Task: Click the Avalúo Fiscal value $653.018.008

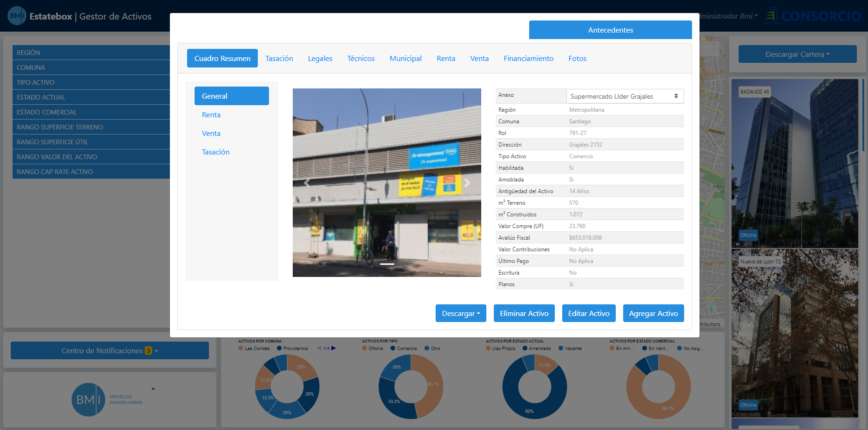Action: click(585, 238)
